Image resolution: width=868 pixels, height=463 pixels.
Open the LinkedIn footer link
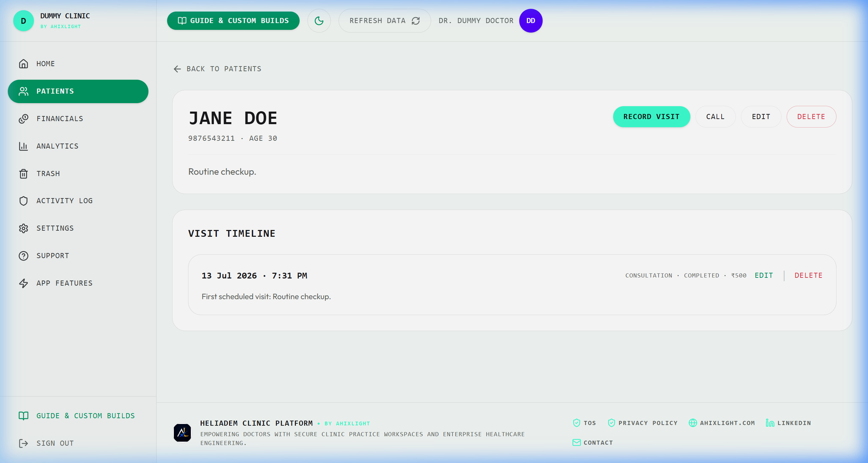[788, 423]
